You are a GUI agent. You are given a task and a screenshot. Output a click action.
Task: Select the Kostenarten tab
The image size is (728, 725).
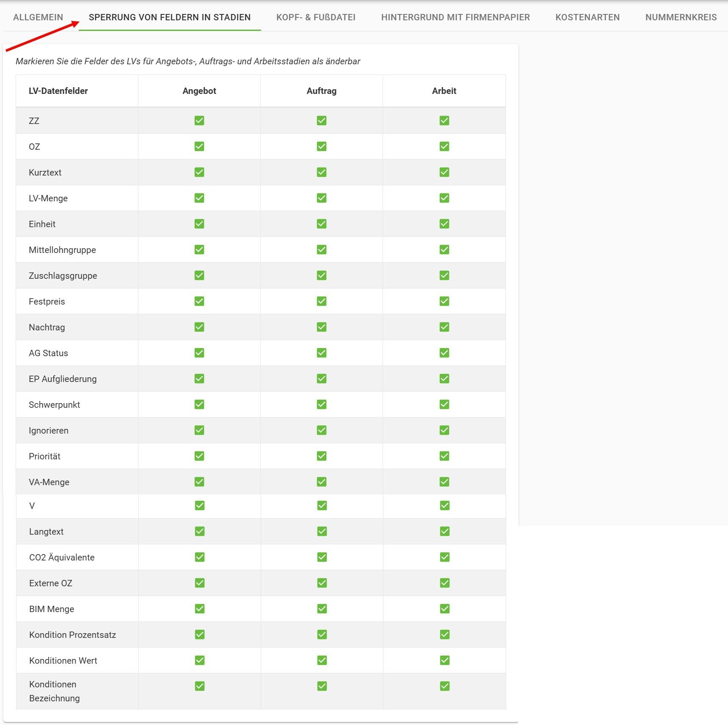pos(587,17)
